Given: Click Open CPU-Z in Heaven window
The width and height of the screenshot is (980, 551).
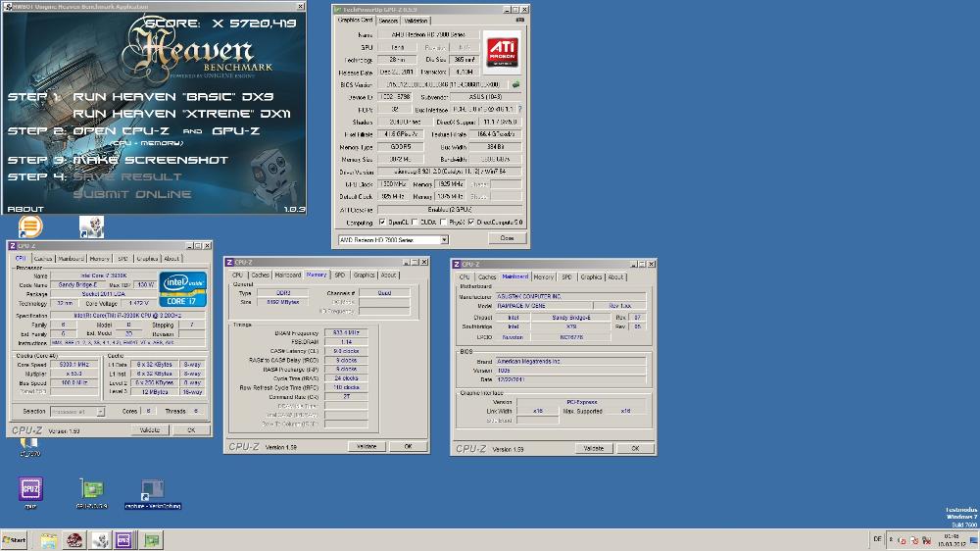Looking at the screenshot, I should click(122, 130).
